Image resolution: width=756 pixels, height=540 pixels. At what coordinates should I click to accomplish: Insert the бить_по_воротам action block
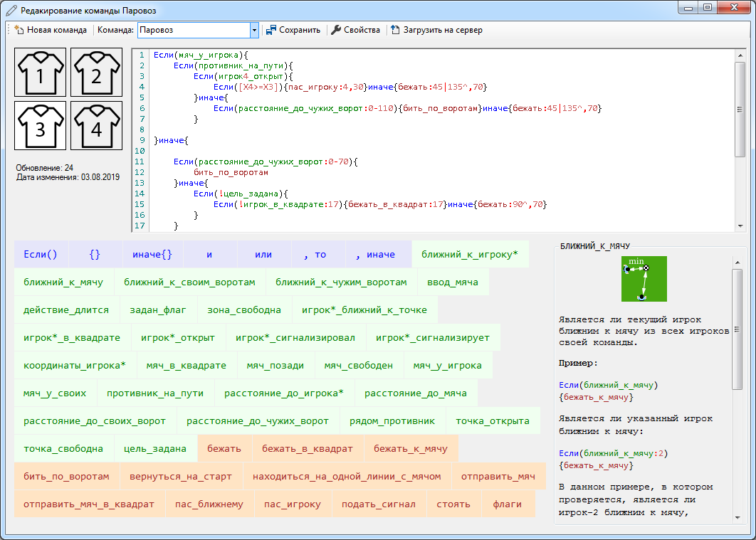[66, 477]
